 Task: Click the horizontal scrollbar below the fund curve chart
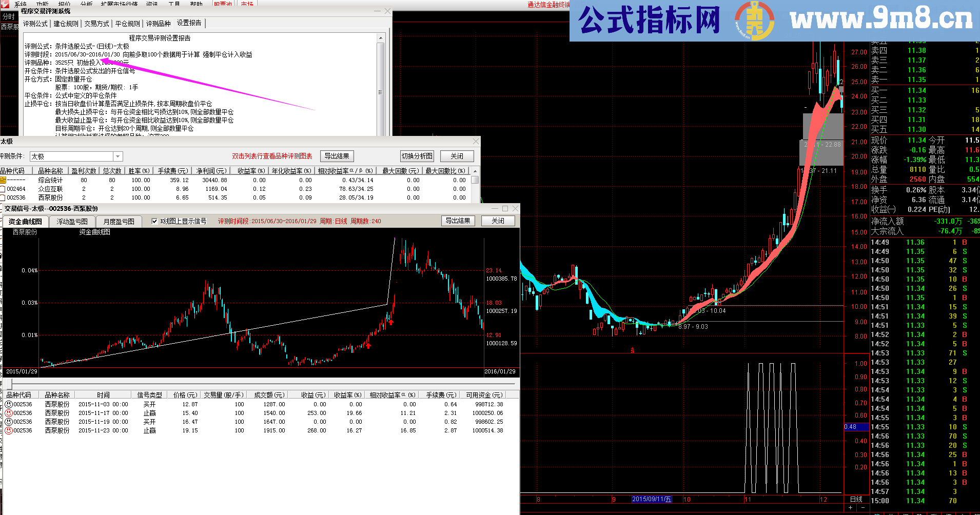tap(205, 383)
